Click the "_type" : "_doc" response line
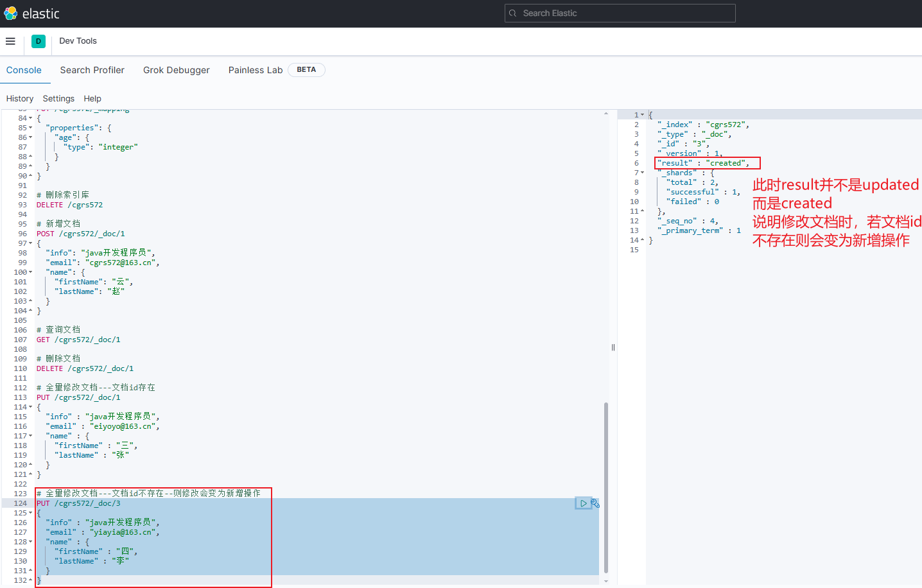Image resolution: width=922 pixels, height=588 pixels. coord(695,134)
